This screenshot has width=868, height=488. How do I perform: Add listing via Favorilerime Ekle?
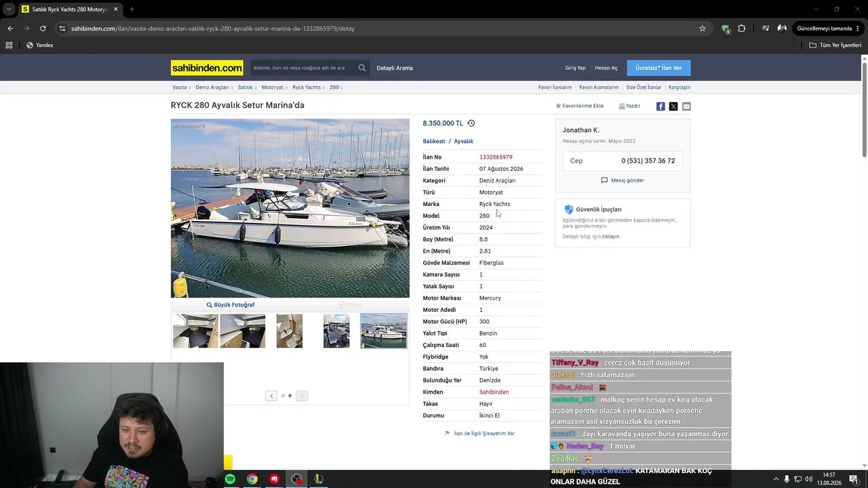point(579,106)
